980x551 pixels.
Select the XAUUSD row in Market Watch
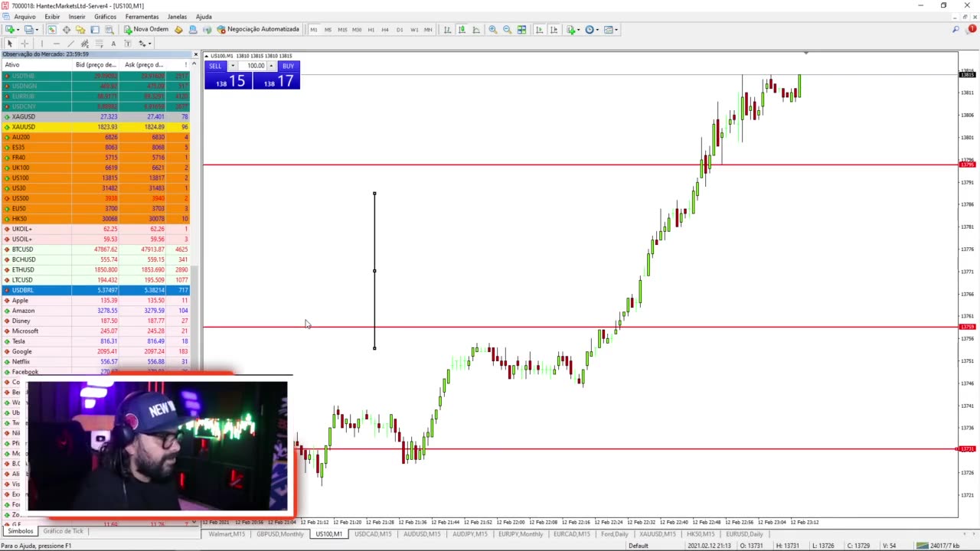(96, 127)
